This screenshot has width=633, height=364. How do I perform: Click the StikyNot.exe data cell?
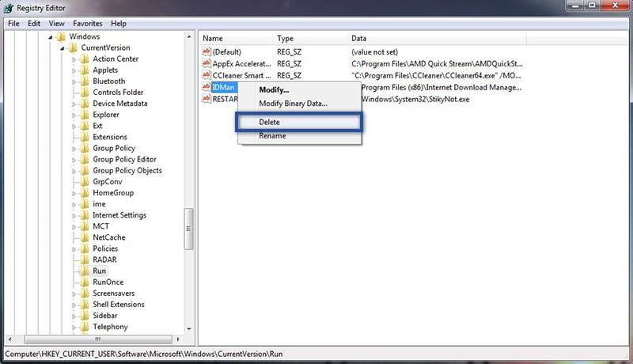[x=415, y=99]
